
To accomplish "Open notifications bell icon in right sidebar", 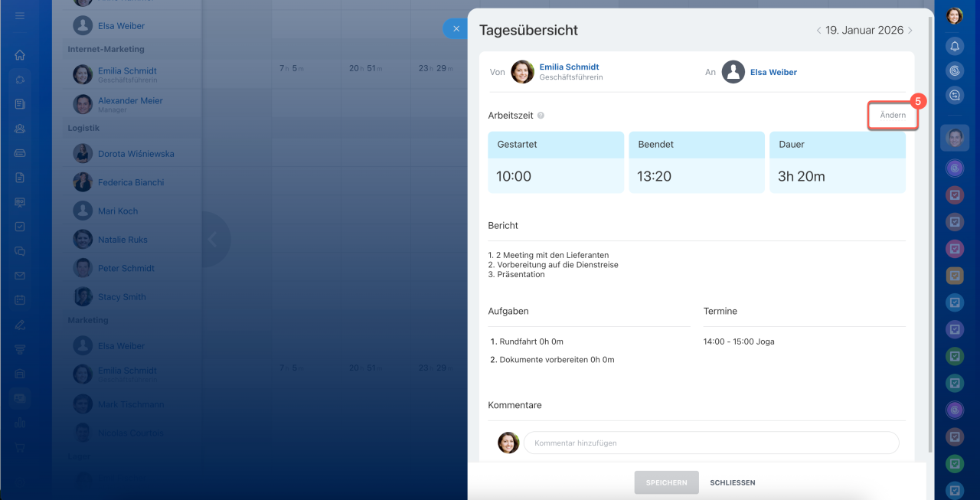I will tap(955, 46).
